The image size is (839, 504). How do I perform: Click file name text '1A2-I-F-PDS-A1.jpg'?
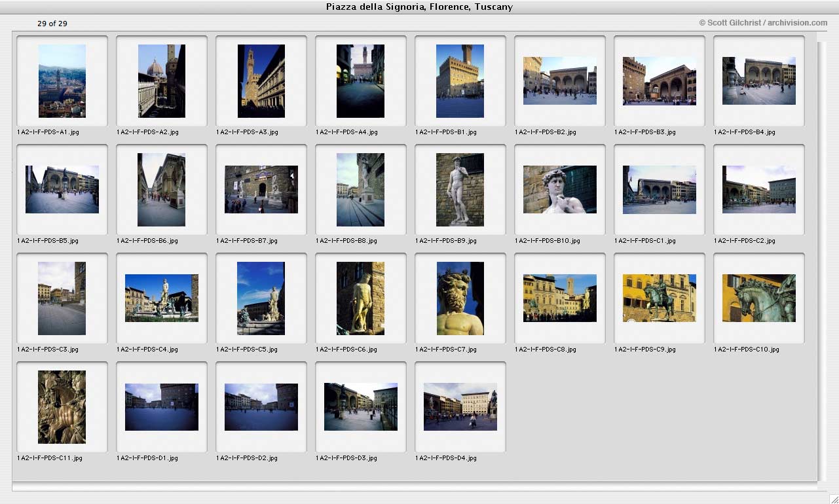pos(48,132)
